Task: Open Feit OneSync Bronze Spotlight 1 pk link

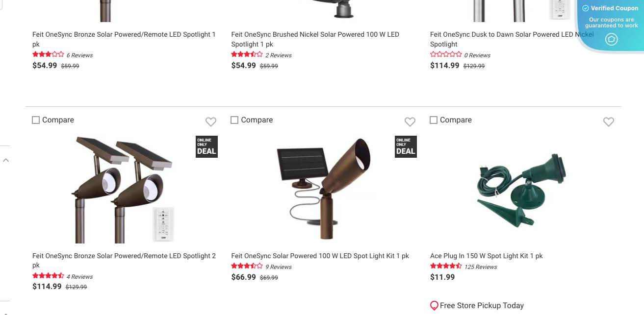Action: [124, 35]
